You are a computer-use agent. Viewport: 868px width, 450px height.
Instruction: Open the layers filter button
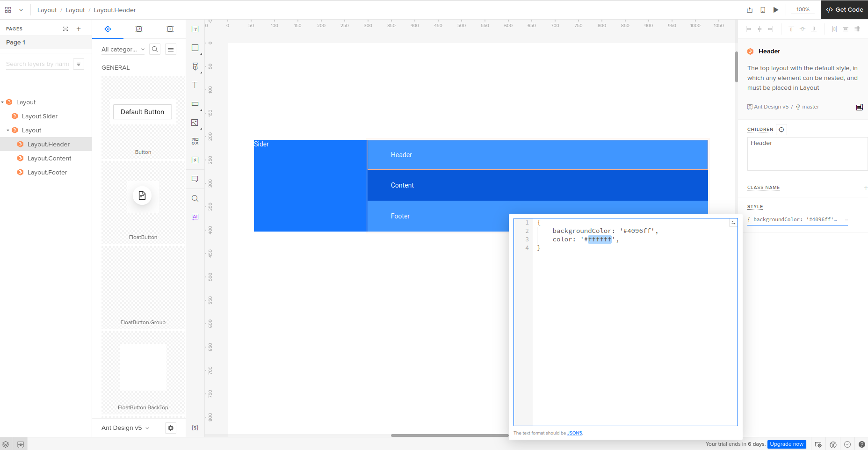[79, 64]
